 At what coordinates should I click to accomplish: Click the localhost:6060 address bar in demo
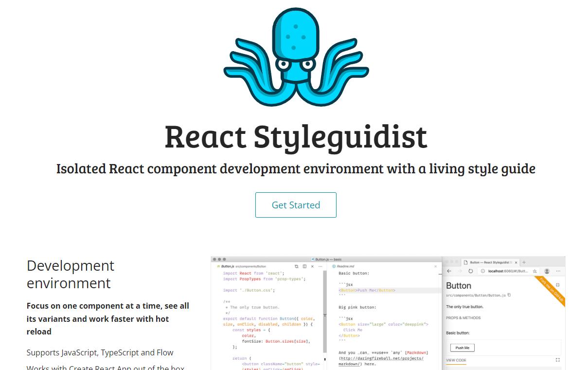(509, 271)
